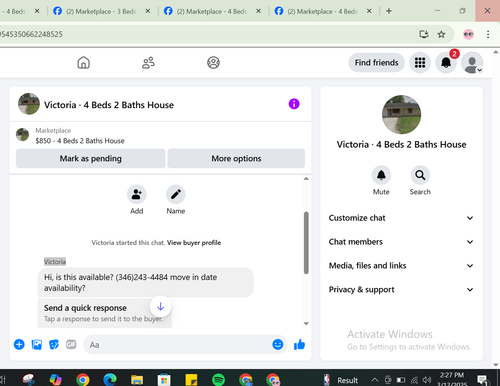
Task: Click Mark as pending button
Action: (x=90, y=158)
